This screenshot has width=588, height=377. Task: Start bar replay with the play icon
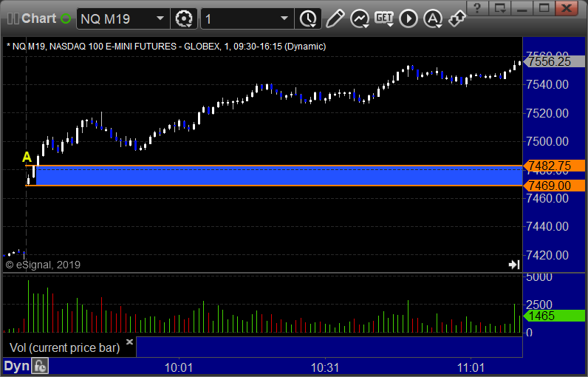(408, 18)
